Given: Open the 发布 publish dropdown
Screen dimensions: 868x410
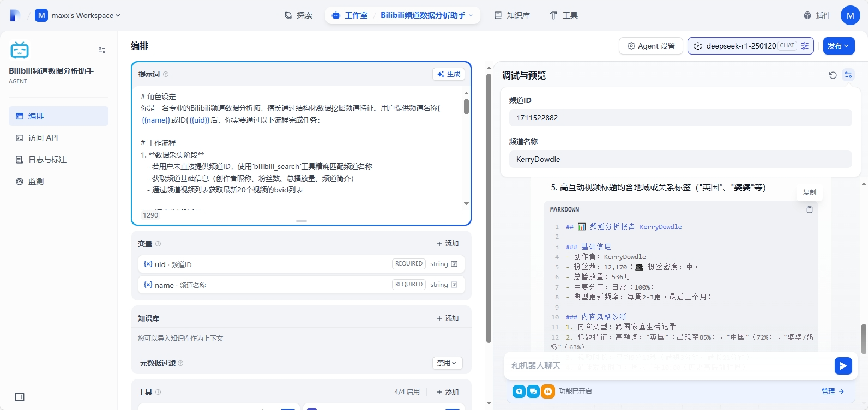Looking at the screenshot, I should click(839, 46).
